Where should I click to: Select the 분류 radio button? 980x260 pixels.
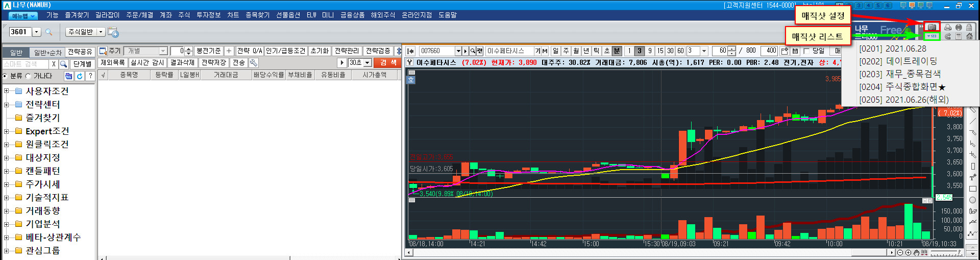(x=5, y=76)
